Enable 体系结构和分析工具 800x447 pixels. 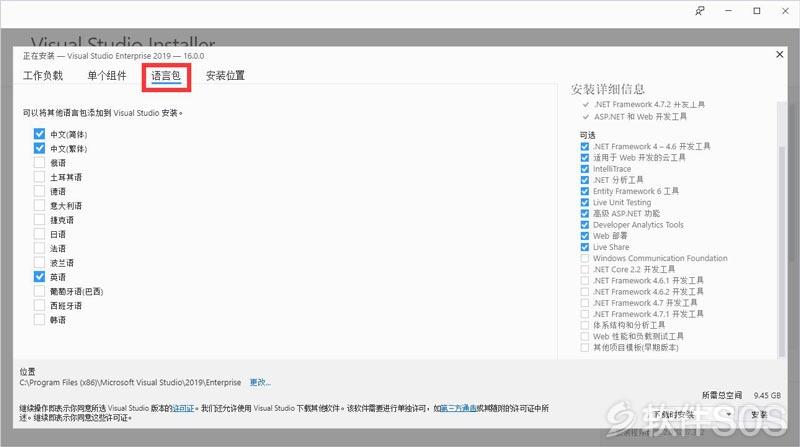coord(585,326)
